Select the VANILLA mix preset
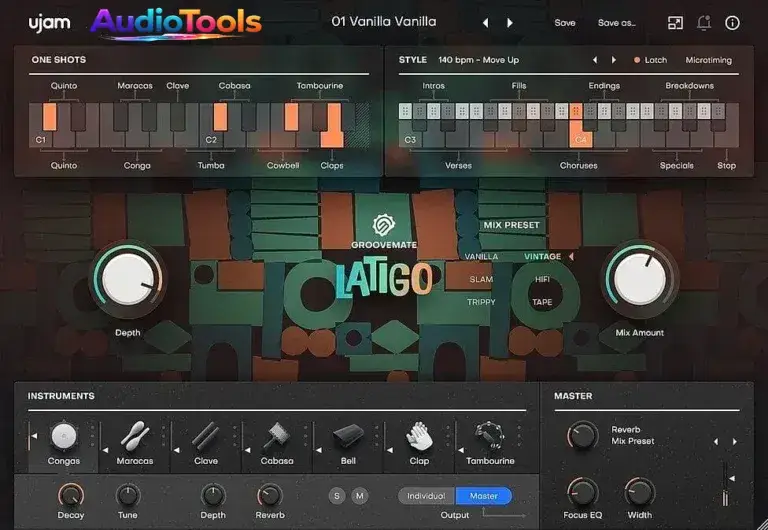Screen dimensions: 768x530 (x=481, y=256)
